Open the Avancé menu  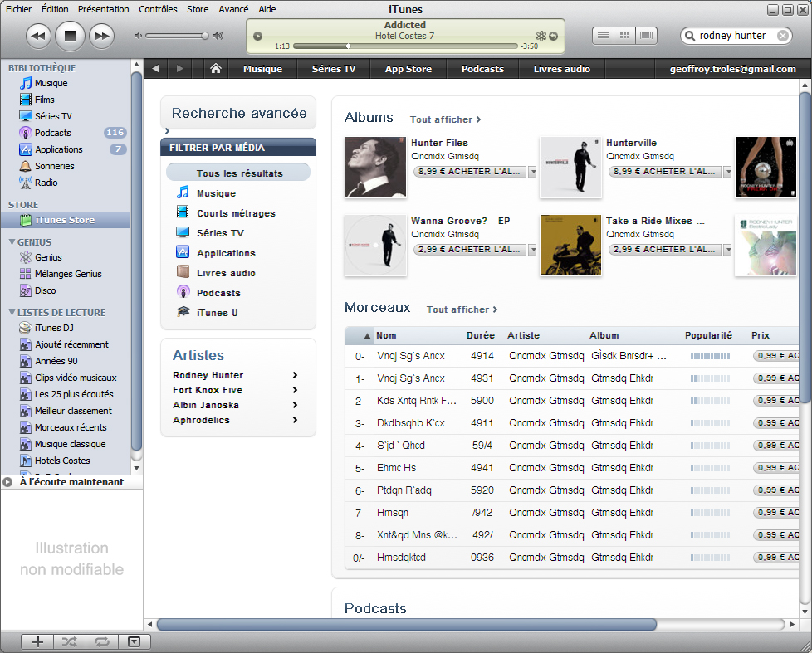pos(233,9)
